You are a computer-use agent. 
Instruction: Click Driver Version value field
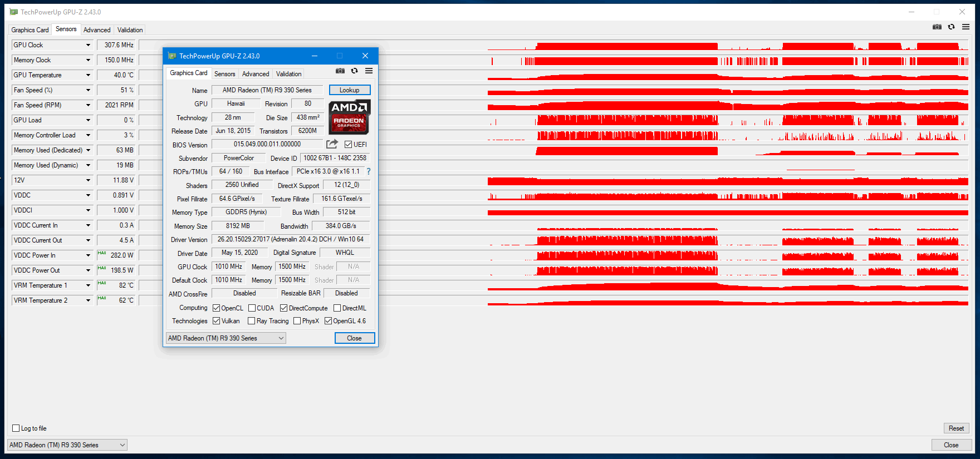[291, 239]
